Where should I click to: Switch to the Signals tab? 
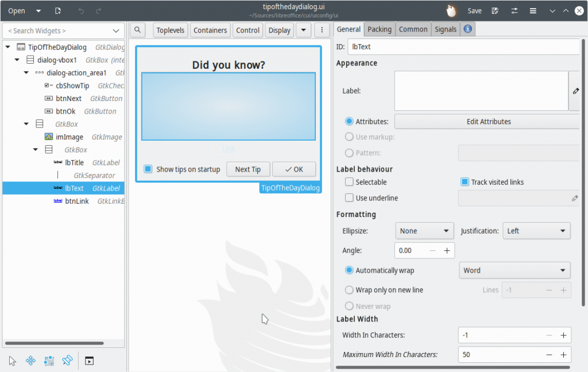pyautogui.click(x=446, y=29)
